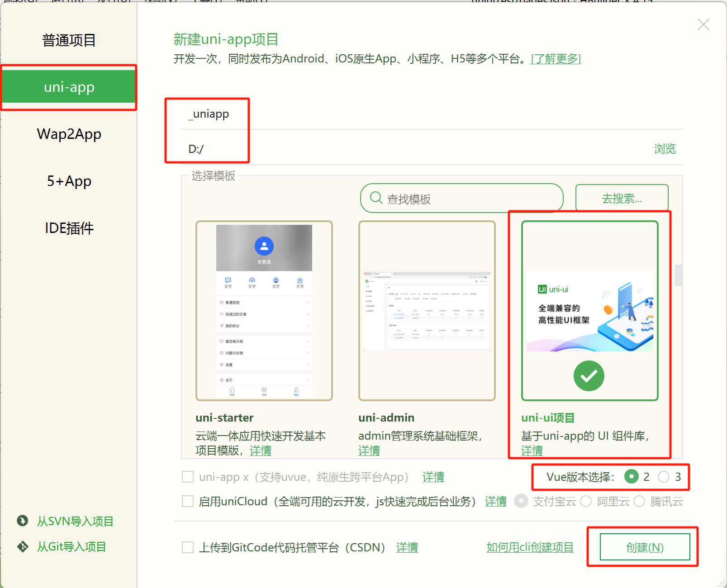Click the uni-admin template title
Image resolution: width=727 pixels, height=588 pixels.
coord(386,417)
